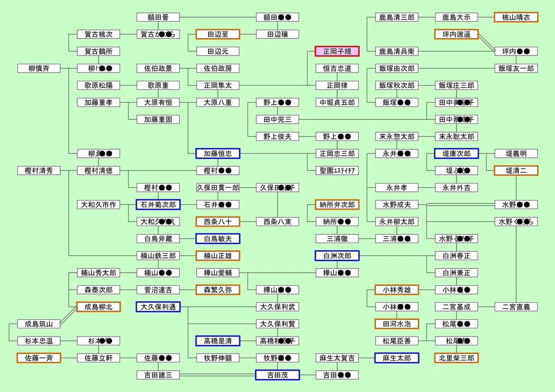Select the 中堀貞五郎 node

pos(337,103)
